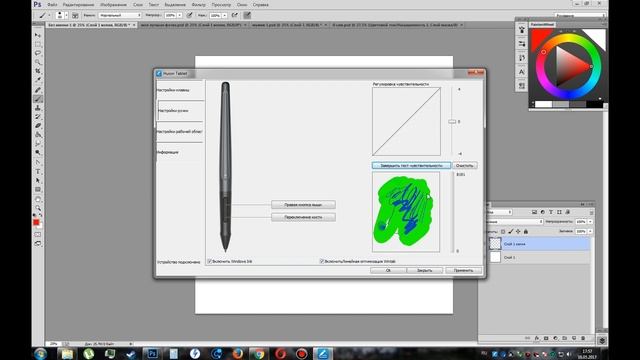This screenshot has width=640, height=360.
Task: Create a new group folder icon
Action: click(x=564, y=338)
